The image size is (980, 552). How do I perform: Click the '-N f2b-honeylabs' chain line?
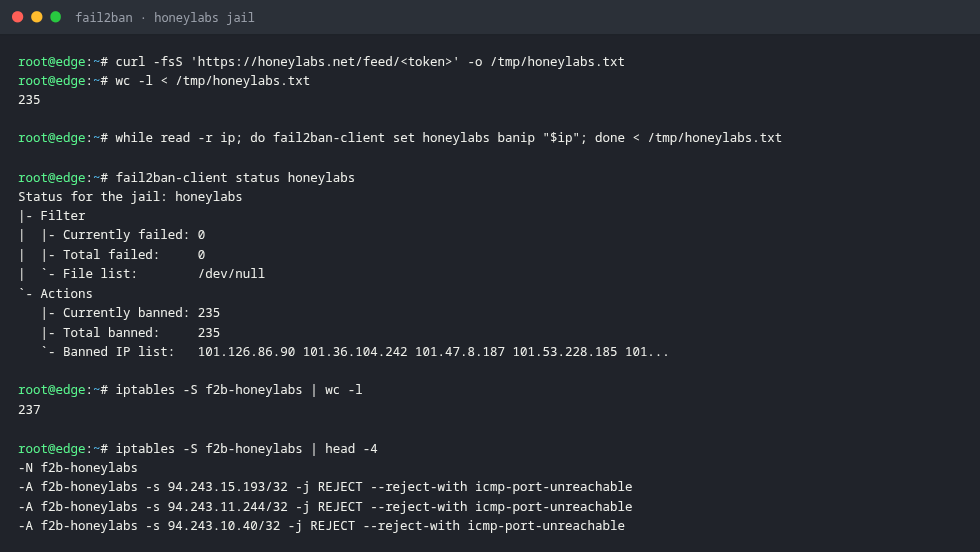(78, 468)
